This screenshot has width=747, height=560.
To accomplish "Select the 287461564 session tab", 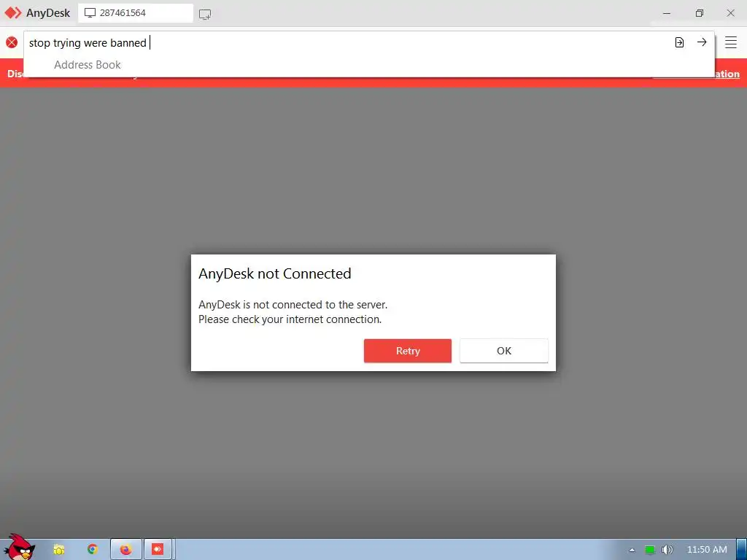I will [136, 13].
